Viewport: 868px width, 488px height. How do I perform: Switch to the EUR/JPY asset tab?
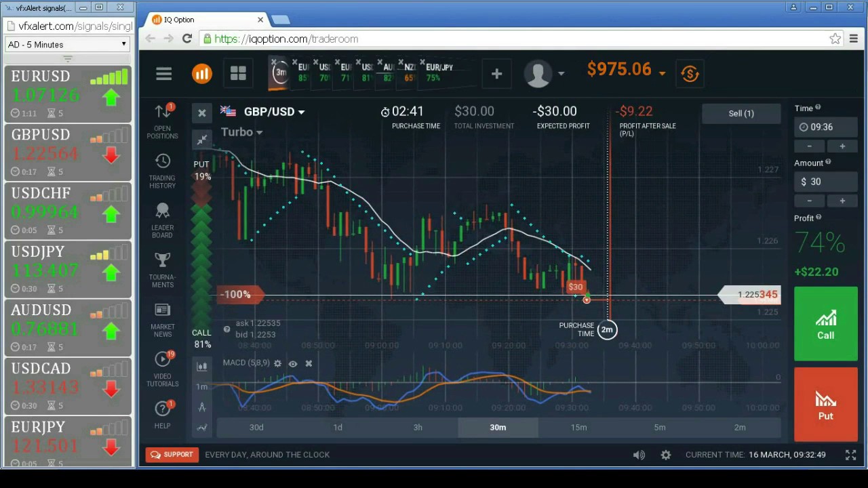click(x=439, y=72)
